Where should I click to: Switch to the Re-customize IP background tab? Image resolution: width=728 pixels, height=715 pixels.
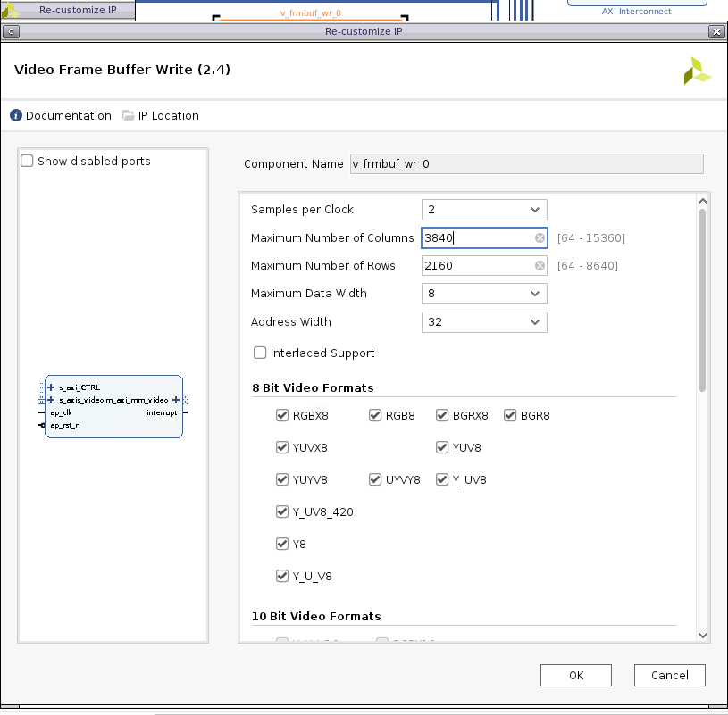point(70,11)
